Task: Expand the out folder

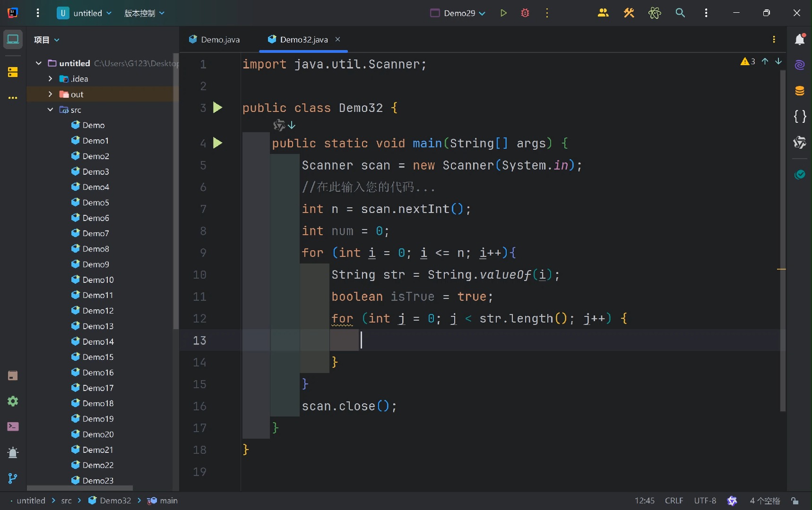Action: (50, 94)
